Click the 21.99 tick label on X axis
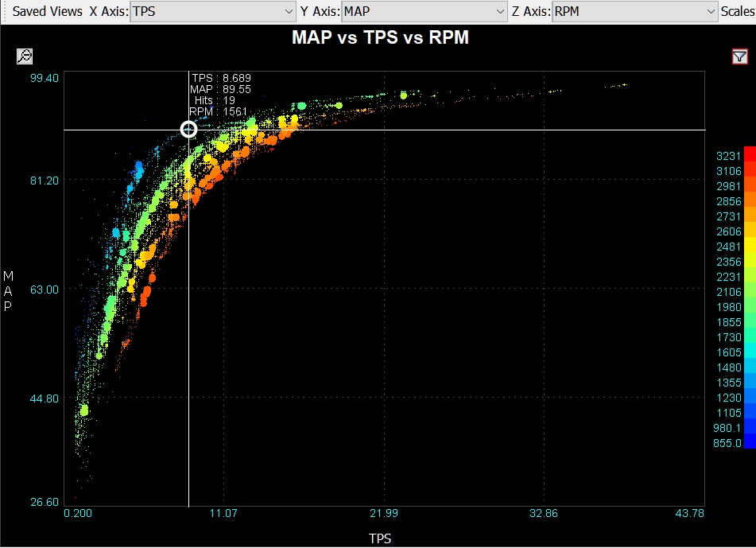The width and height of the screenshot is (756, 548). pyautogui.click(x=384, y=513)
